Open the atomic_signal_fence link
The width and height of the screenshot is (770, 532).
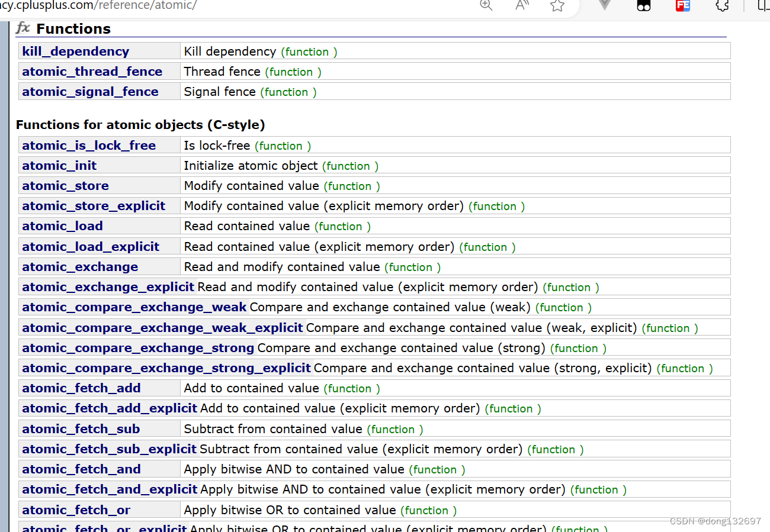[90, 92]
